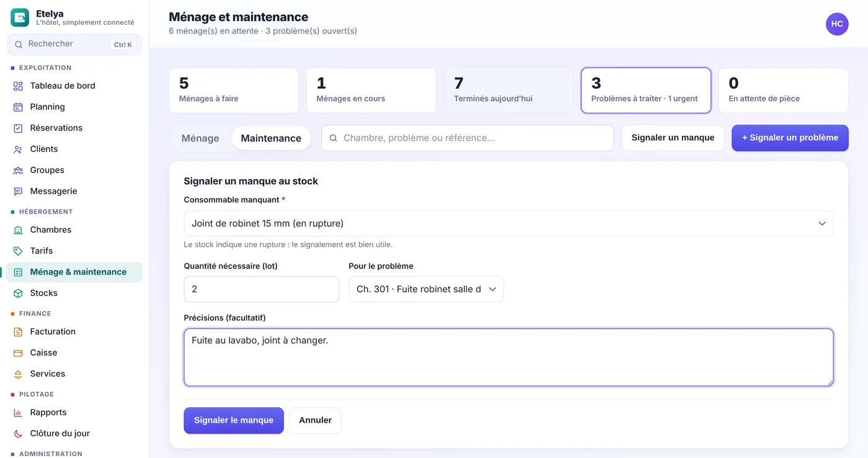Click the Caisse icon
Image resolution: width=868 pixels, height=458 pixels.
(x=18, y=353)
